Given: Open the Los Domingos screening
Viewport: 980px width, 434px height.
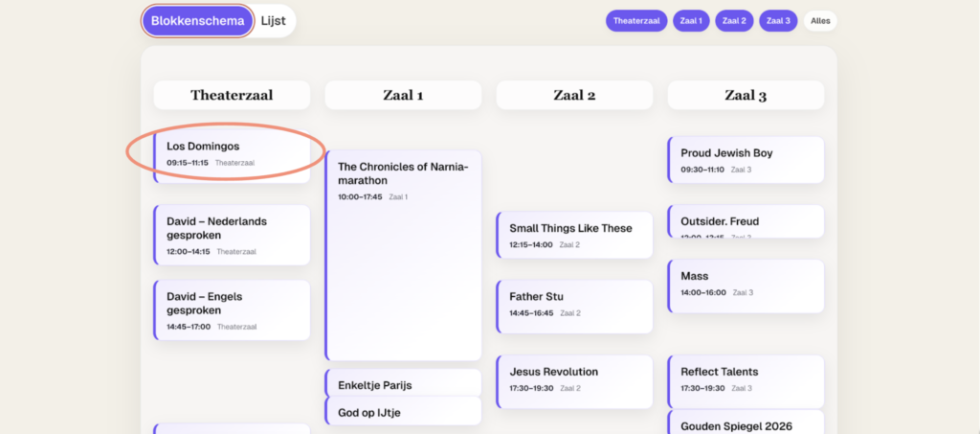Looking at the screenshot, I should click(232, 154).
